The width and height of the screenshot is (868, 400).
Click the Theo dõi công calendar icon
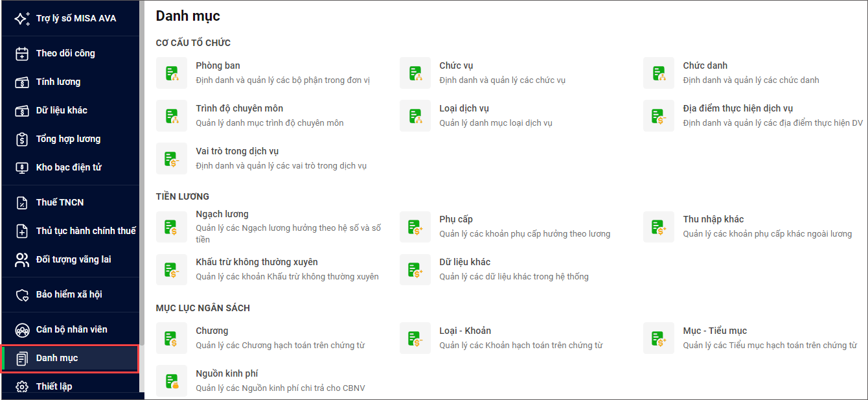coord(22,54)
